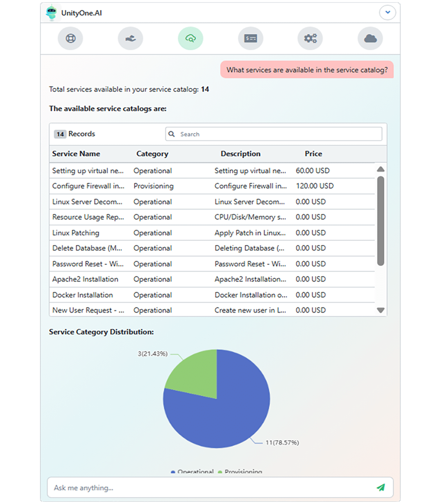
Task: Sort by the Service Name column header
Action: pyautogui.click(x=76, y=154)
